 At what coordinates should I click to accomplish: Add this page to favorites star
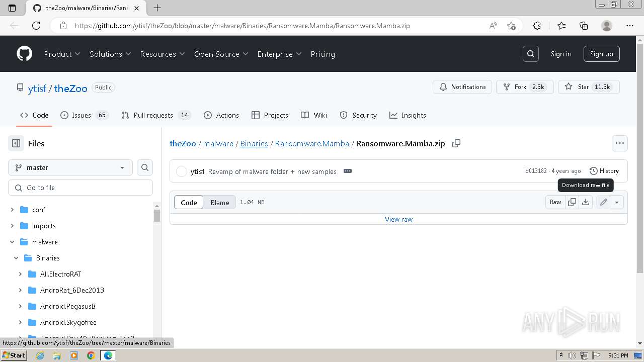[x=512, y=26]
